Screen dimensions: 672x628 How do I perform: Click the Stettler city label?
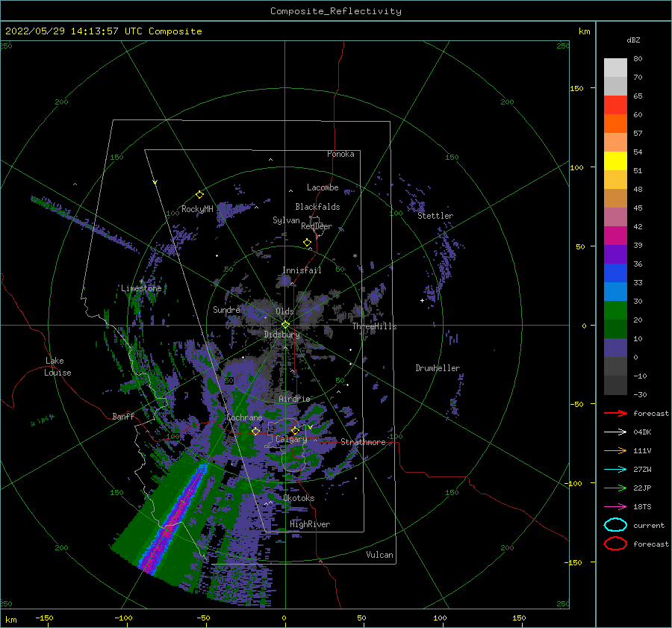tap(435, 216)
